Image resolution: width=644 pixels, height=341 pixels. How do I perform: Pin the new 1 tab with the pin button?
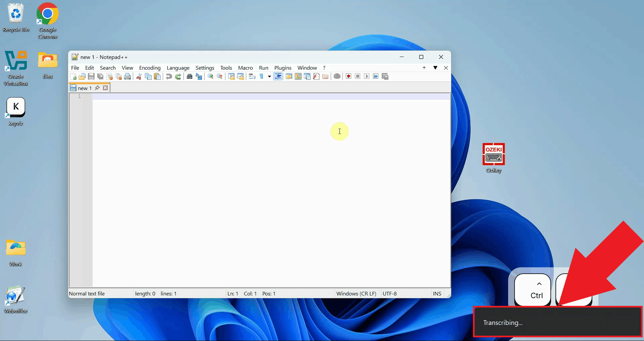pos(97,88)
